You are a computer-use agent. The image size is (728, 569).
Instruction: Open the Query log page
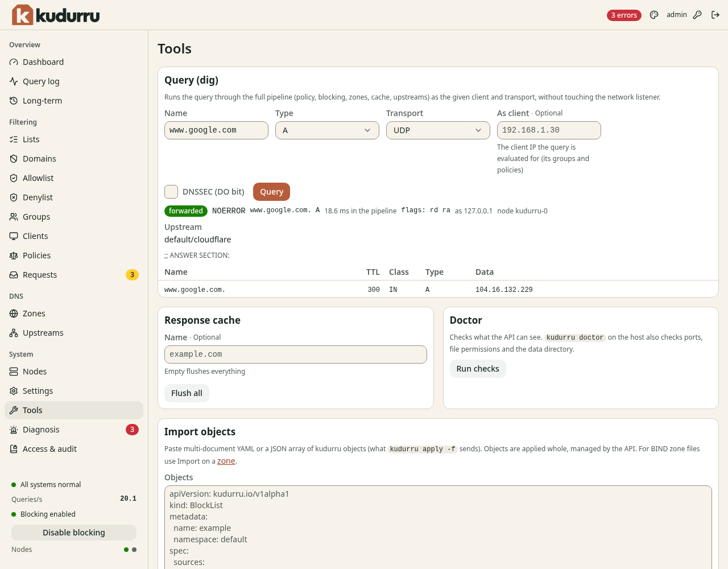(74, 81)
